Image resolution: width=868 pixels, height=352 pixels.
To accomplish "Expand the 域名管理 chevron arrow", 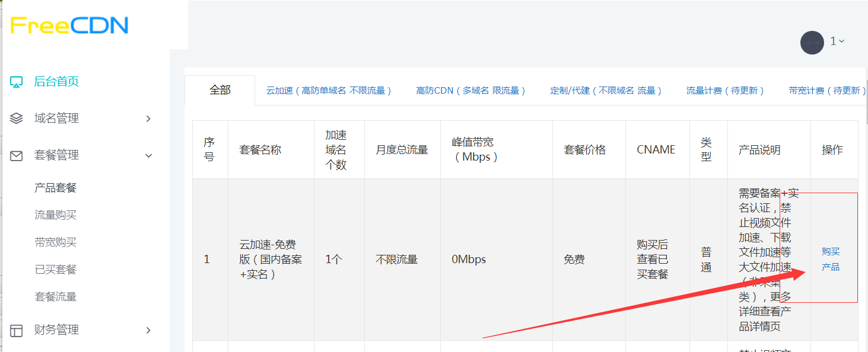I will [x=148, y=119].
